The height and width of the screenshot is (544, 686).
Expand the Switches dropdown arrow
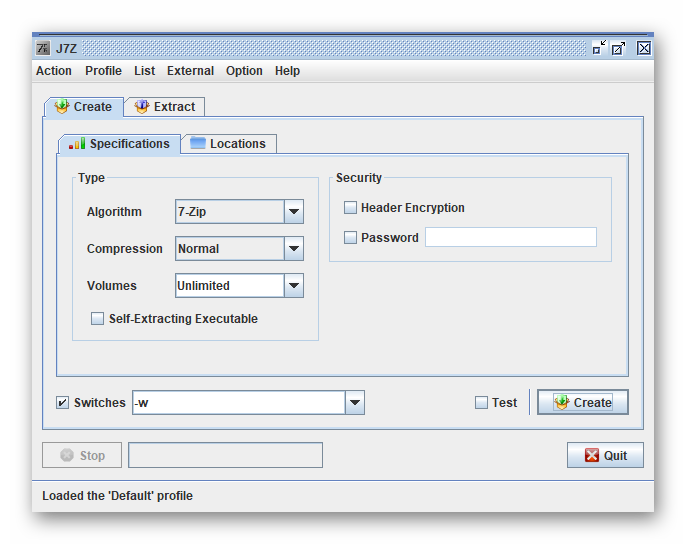point(355,403)
